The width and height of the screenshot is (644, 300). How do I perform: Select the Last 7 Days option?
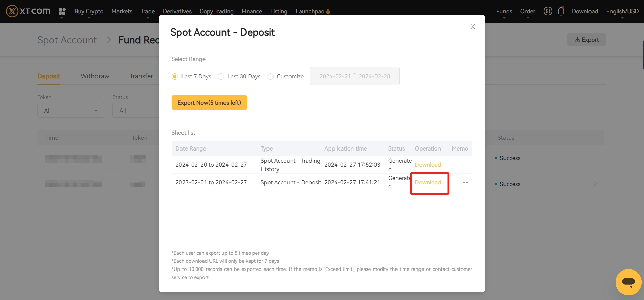175,77
